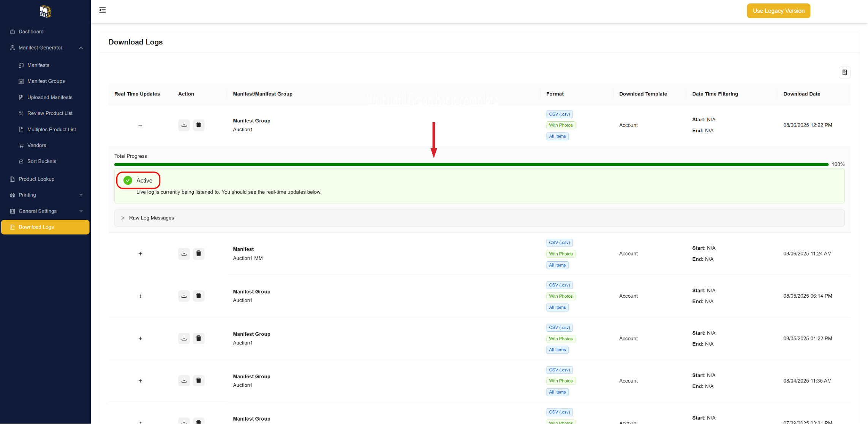This screenshot has width=868, height=424.
Task: Open Manifest Groups in sidebar
Action: pyautogui.click(x=46, y=81)
